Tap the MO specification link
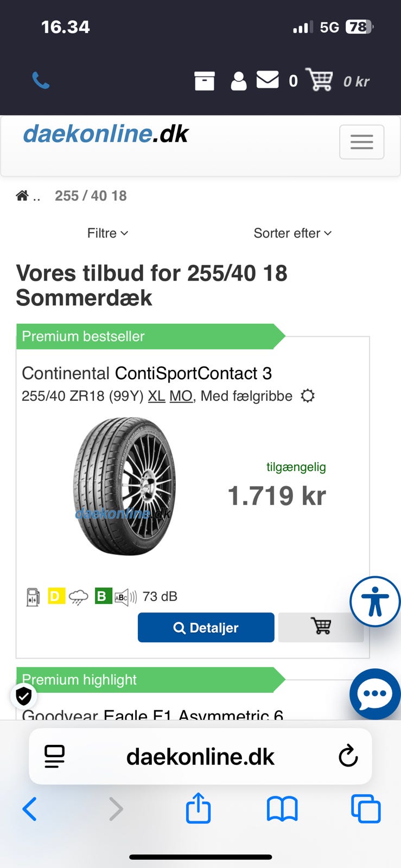401x868 pixels. 181,397
